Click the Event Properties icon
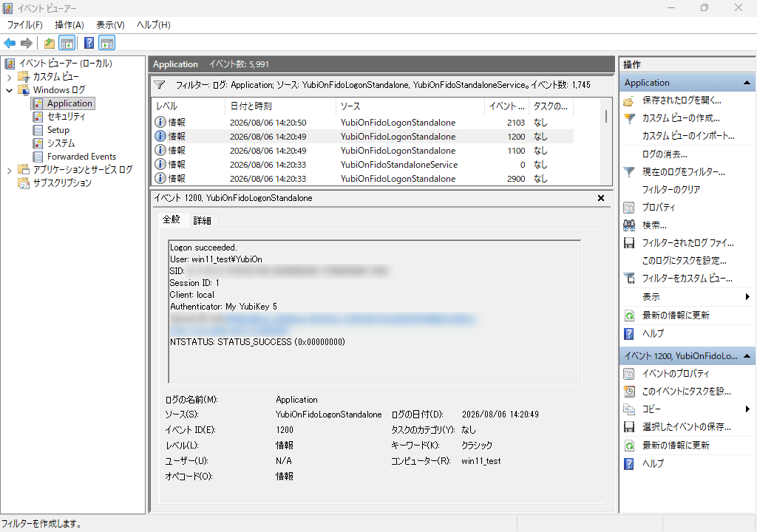Screen dimensions: 757x532 click(x=628, y=374)
